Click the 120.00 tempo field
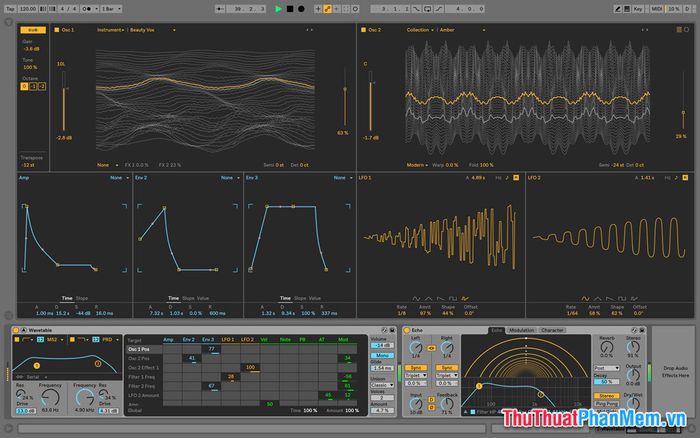 [x=28, y=8]
